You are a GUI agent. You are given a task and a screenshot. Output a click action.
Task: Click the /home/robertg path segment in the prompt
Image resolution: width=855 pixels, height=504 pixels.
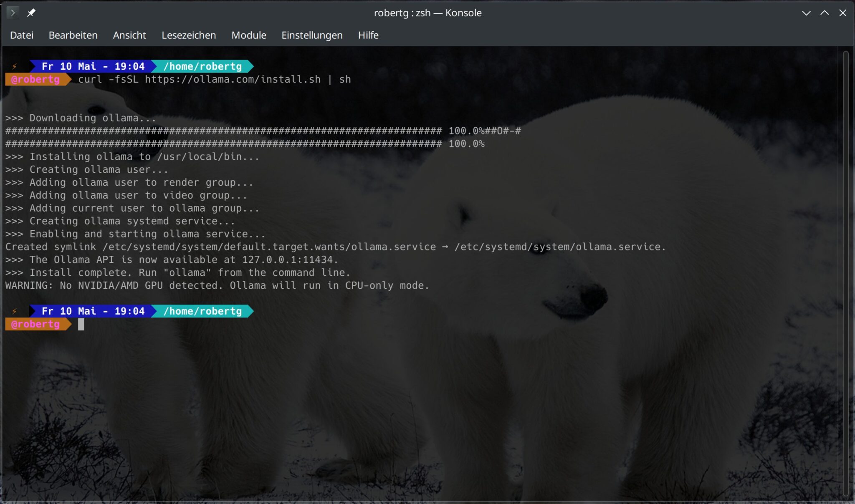coord(202,66)
